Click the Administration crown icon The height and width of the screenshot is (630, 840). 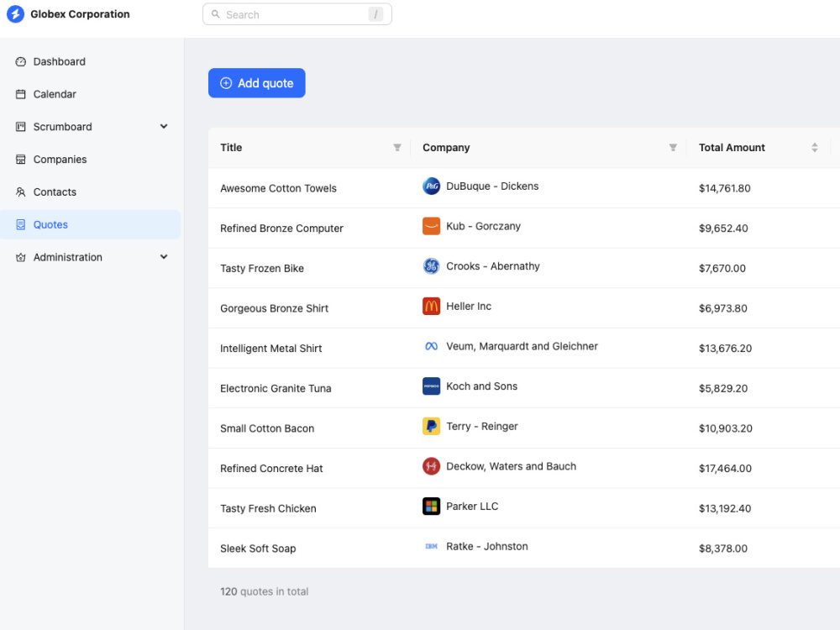[20, 258]
